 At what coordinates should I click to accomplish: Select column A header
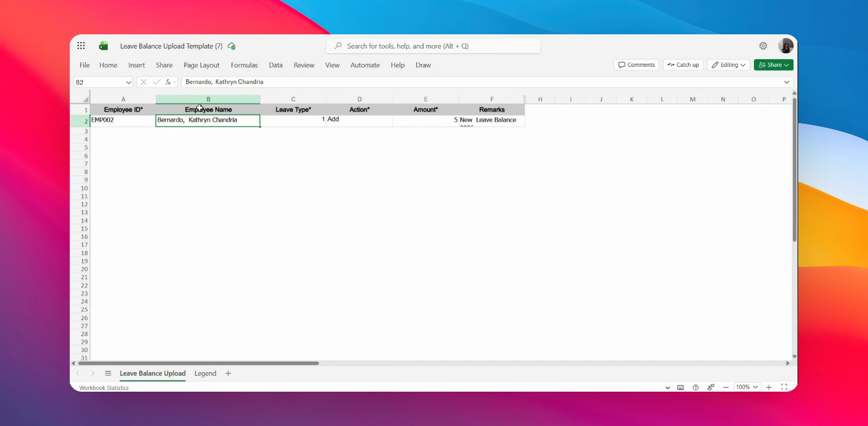coord(123,99)
